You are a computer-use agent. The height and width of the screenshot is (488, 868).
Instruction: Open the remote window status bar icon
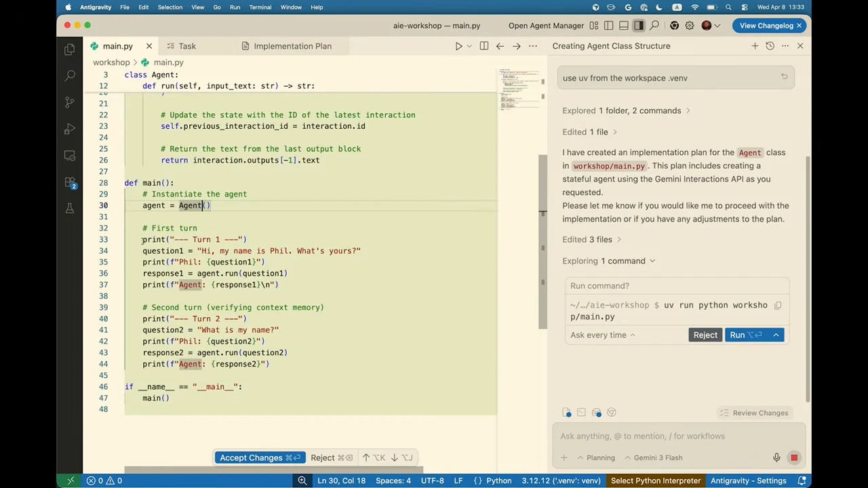(71, 481)
